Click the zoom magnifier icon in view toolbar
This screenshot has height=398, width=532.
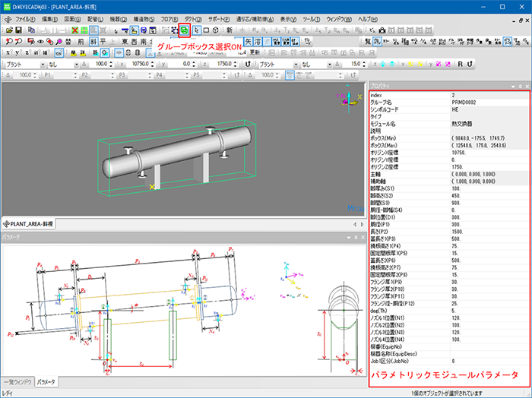coord(8,41)
